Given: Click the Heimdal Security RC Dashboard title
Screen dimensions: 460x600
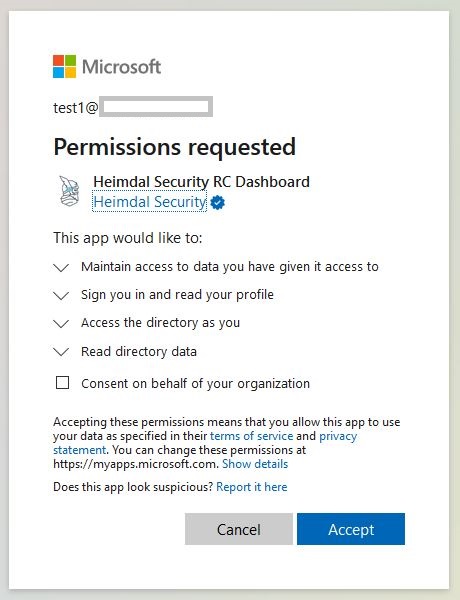Looking at the screenshot, I should [201, 181].
